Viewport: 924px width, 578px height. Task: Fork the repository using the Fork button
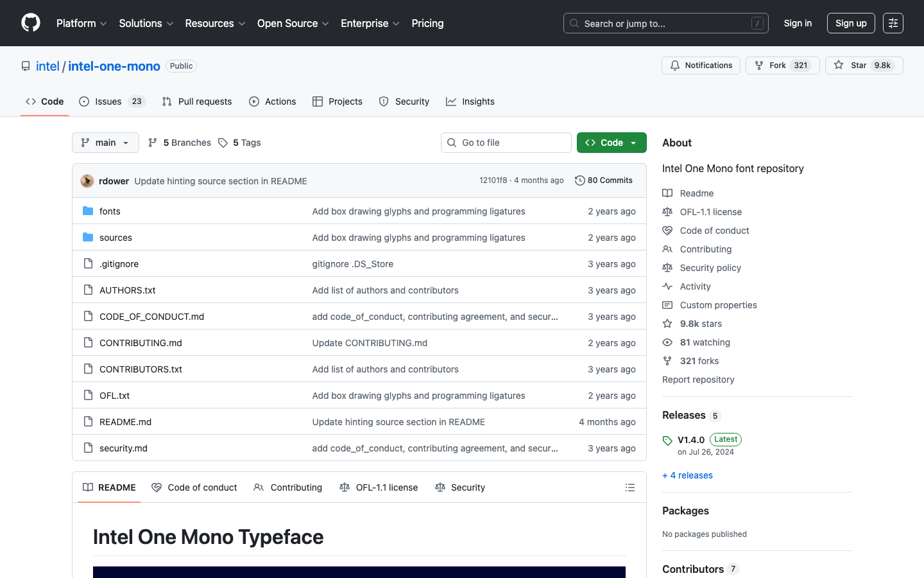(782, 66)
